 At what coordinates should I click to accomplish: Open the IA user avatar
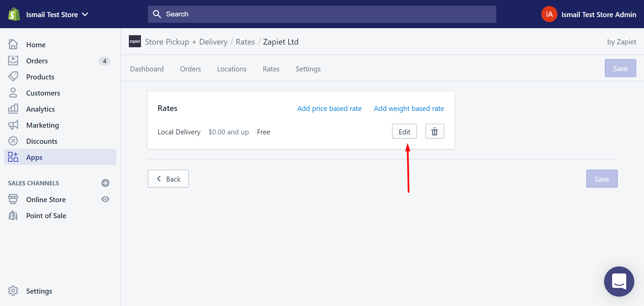tap(549, 14)
